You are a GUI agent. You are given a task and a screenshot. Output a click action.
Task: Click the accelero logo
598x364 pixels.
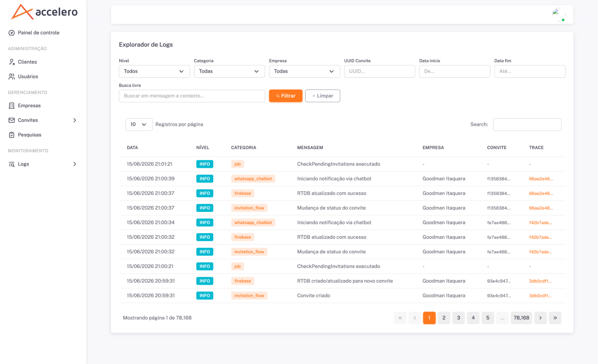pos(44,12)
